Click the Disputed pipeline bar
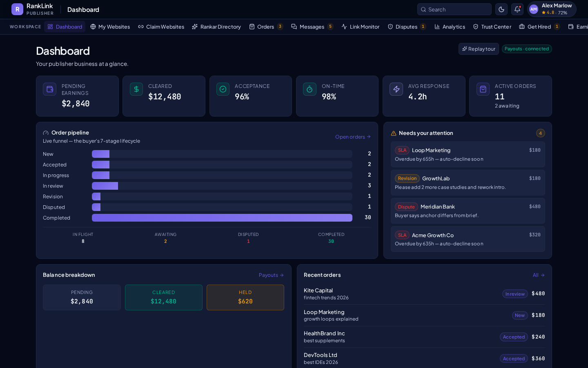Image resolution: width=588 pixels, height=368 pixels. click(x=96, y=207)
